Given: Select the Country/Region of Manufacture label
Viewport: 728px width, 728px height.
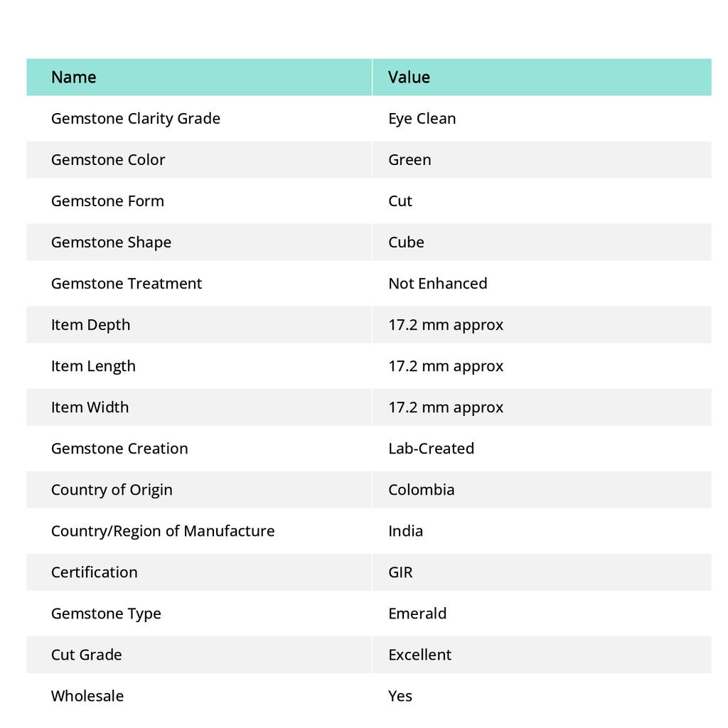Looking at the screenshot, I should [162, 530].
